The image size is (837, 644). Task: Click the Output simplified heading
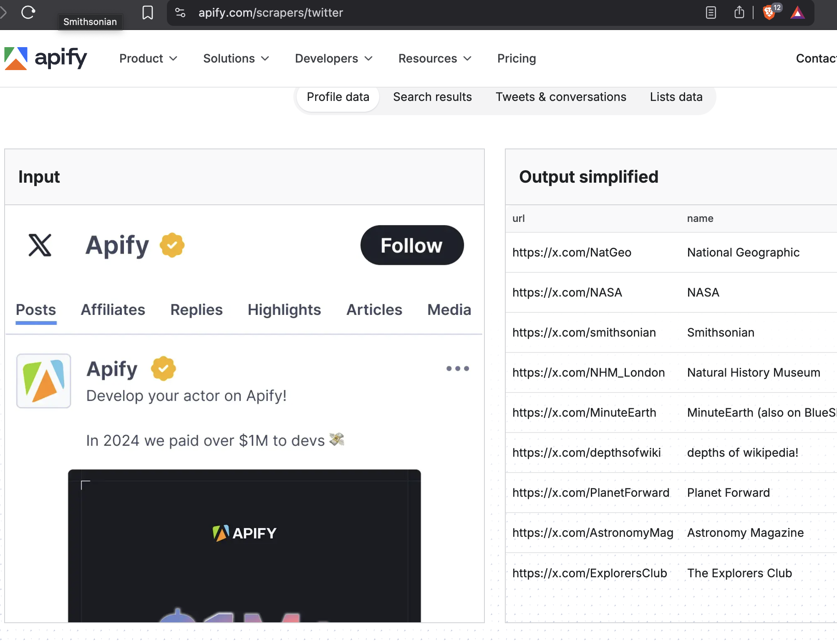(x=588, y=177)
